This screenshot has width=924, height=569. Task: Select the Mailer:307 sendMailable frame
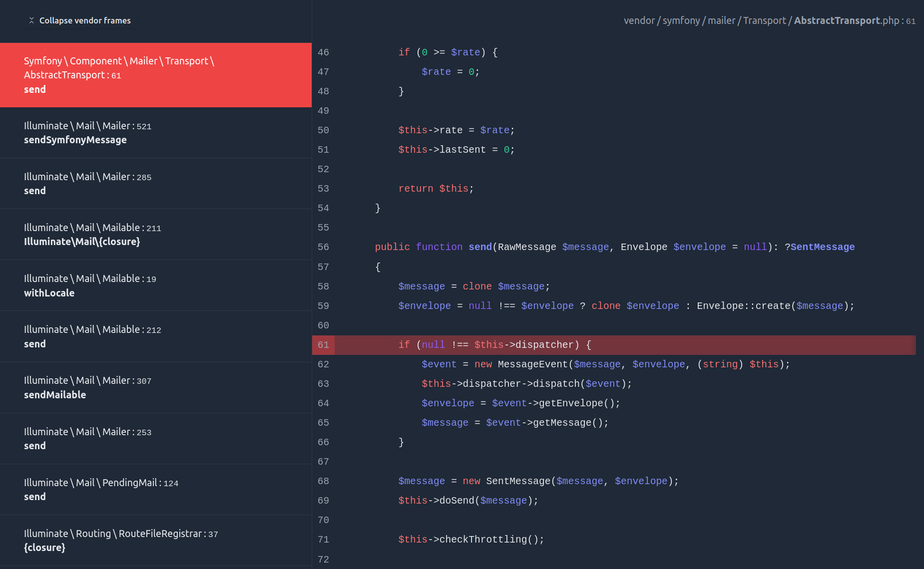(156, 388)
